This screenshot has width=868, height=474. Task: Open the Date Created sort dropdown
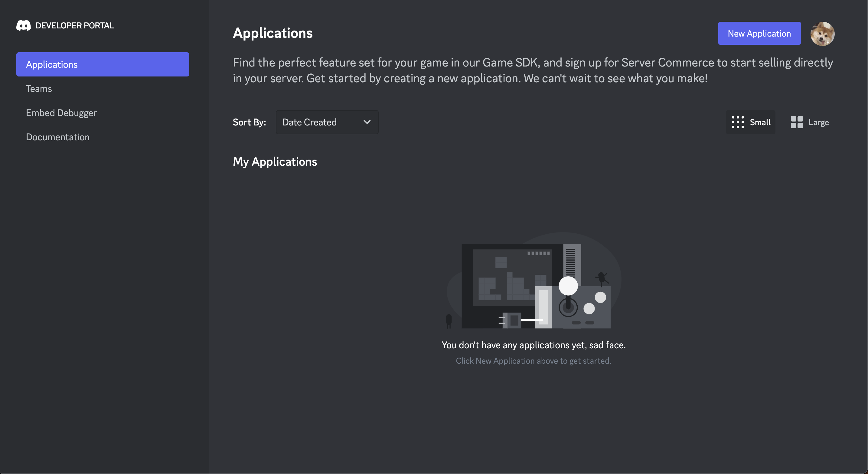[x=327, y=122]
